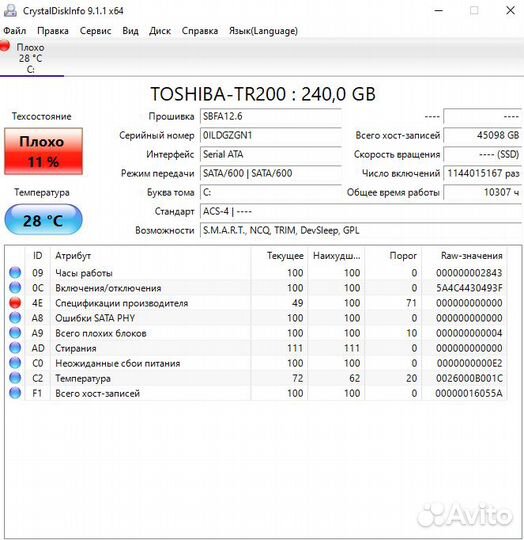Click the Порог column header
This screenshot has height=540, width=524.
[393, 256]
